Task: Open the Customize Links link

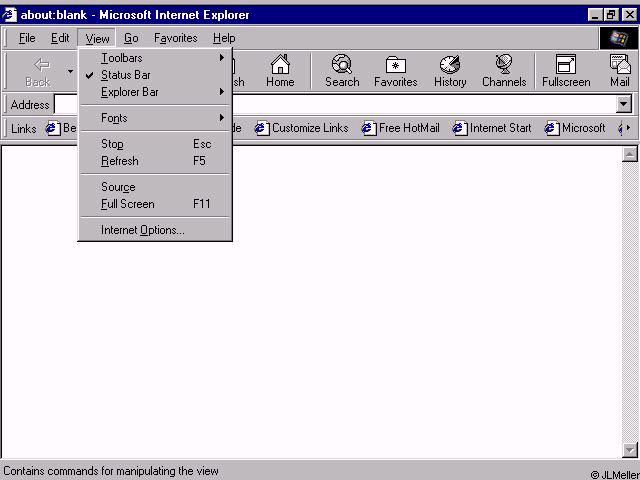Action: (302, 128)
